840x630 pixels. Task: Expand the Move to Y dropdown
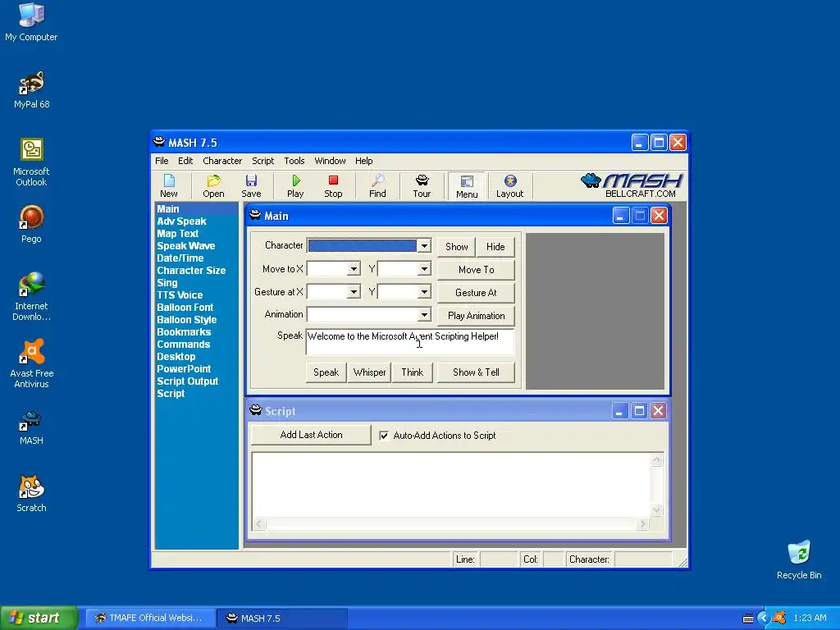coord(424,269)
